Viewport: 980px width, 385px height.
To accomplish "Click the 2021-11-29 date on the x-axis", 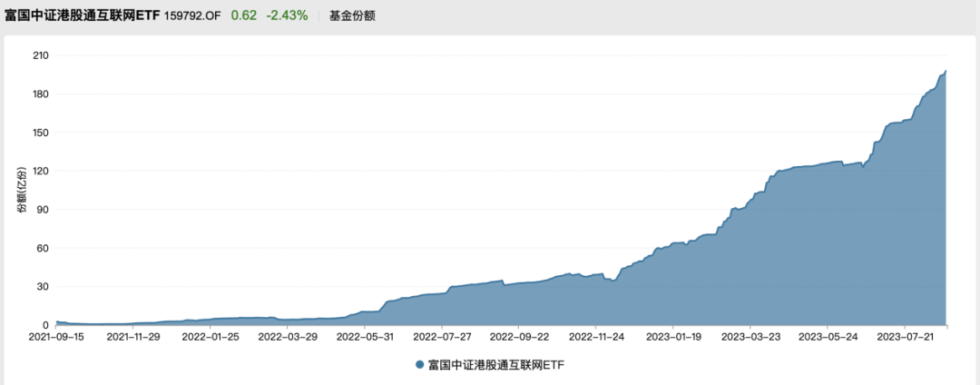I will point(133,337).
